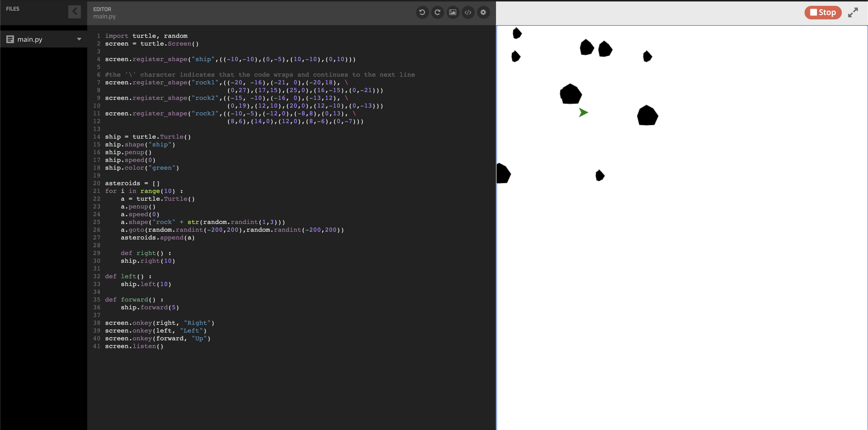
Task: Click the file icon beside main.py
Action: (10, 39)
